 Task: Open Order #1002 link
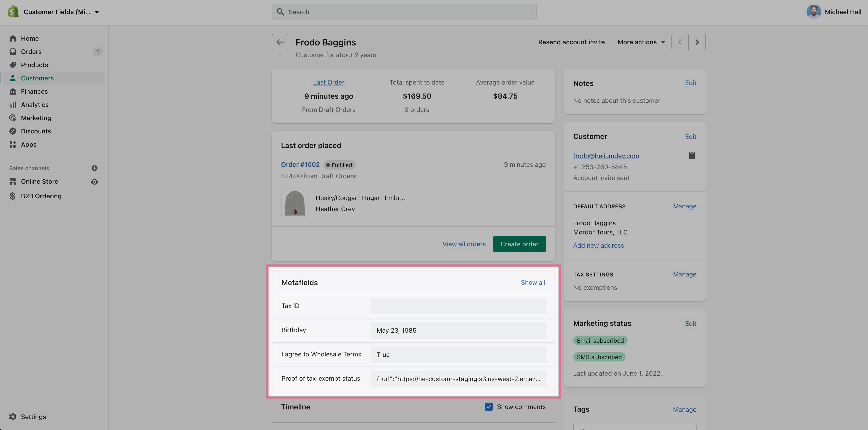pyautogui.click(x=300, y=165)
